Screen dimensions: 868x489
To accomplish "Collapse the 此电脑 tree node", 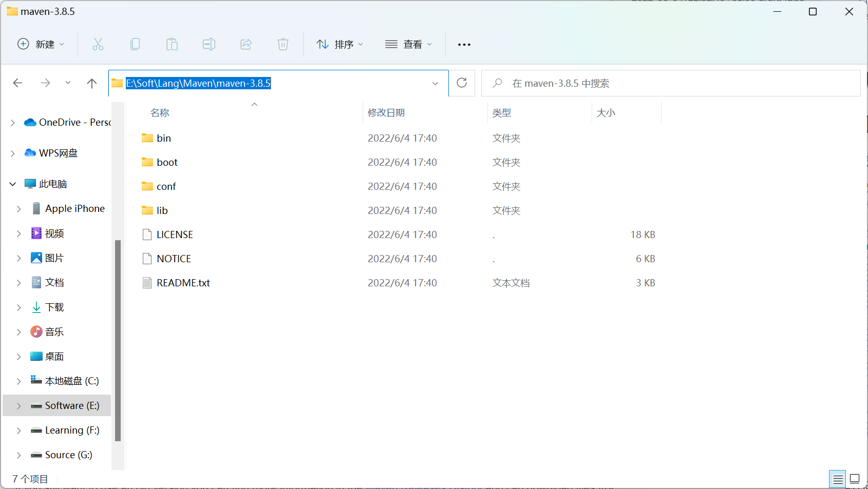I will [13, 184].
